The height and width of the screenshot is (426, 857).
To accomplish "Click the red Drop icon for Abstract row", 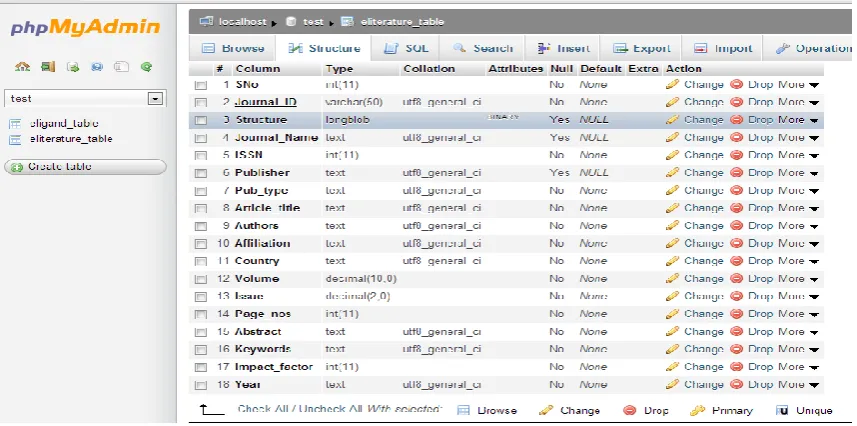I will click(x=737, y=331).
